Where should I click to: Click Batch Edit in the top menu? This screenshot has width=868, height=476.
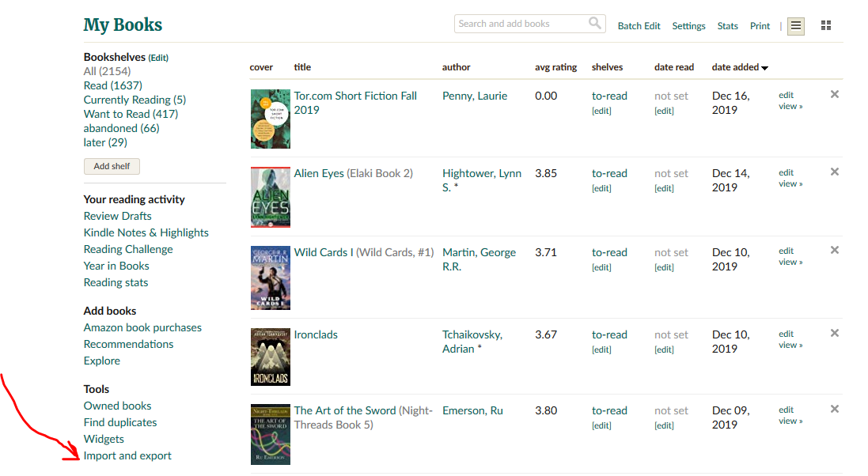(x=639, y=25)
